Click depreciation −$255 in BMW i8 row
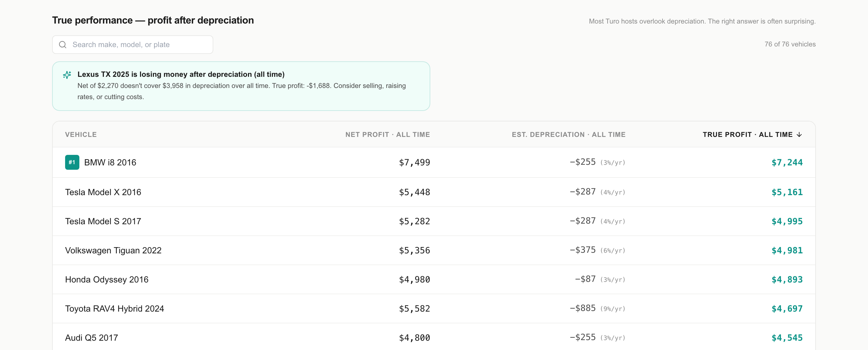This screenshot has height=350, width=868. 582,162
